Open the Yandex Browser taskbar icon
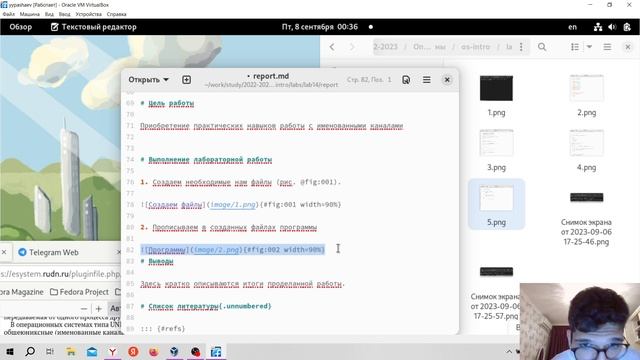The width and height of the screenshot is (640, 360). (x=112, y=351)
